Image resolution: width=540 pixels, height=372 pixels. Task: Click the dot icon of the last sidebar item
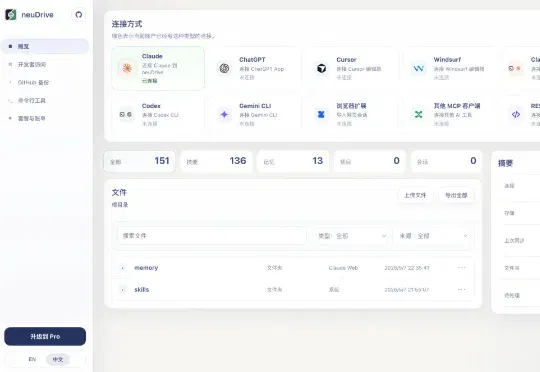[10, 118]
